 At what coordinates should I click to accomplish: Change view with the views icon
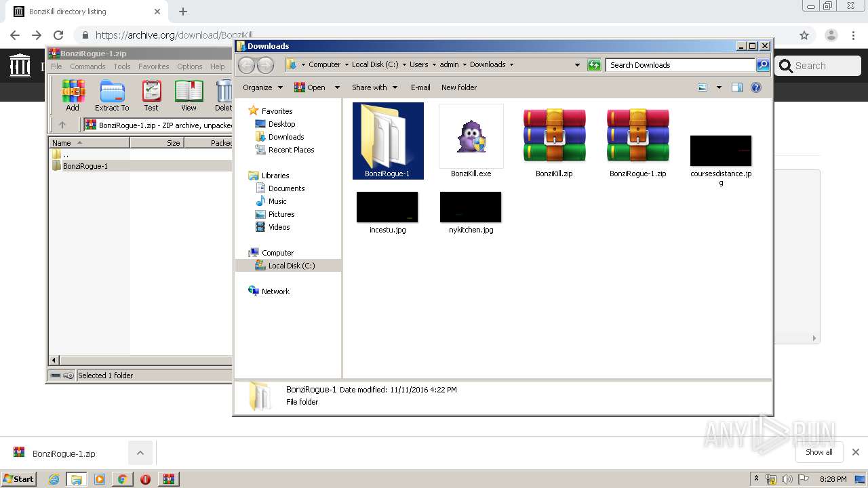point(703,87)
